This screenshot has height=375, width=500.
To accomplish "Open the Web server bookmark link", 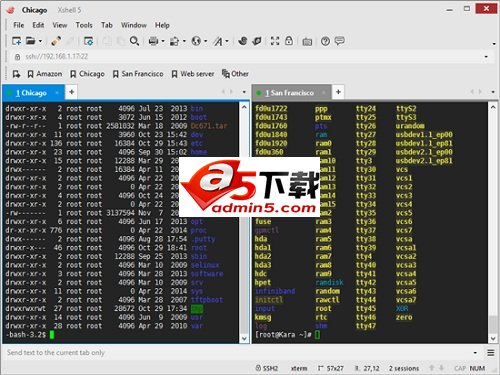I will (193, 74).
